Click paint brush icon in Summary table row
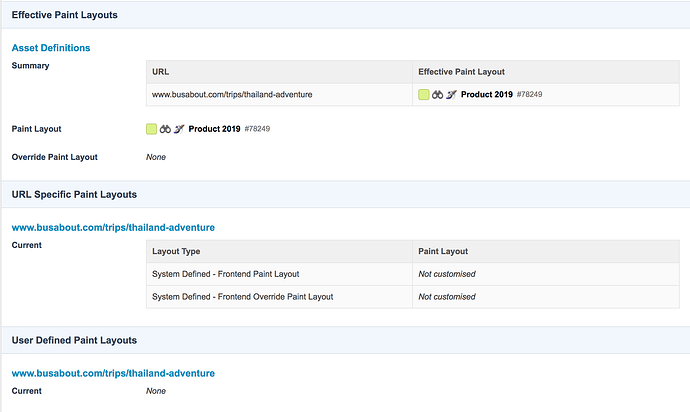This screenshot has height=412, width=690. (451, 95)
